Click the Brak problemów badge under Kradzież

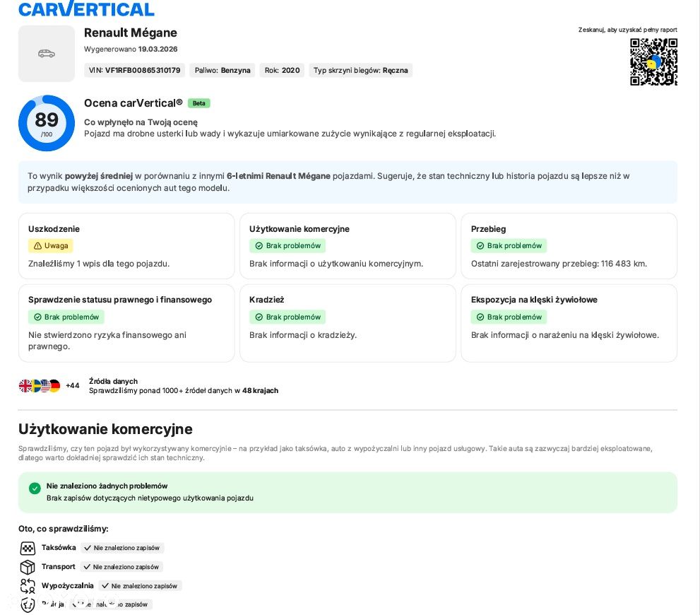click(287, 317)
